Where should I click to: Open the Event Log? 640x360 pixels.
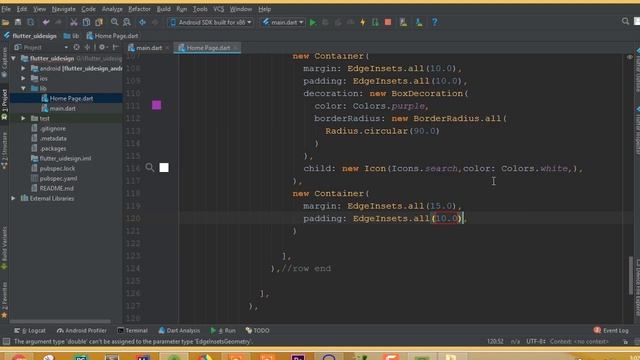tap(611, 330)
